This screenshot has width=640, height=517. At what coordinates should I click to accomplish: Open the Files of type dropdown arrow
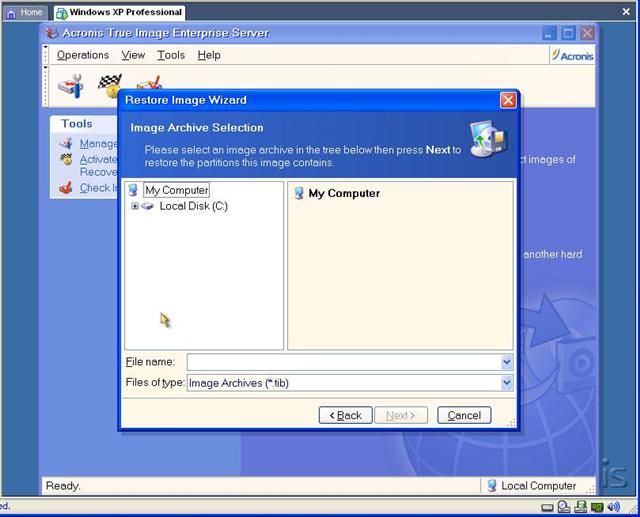point(507,383)
